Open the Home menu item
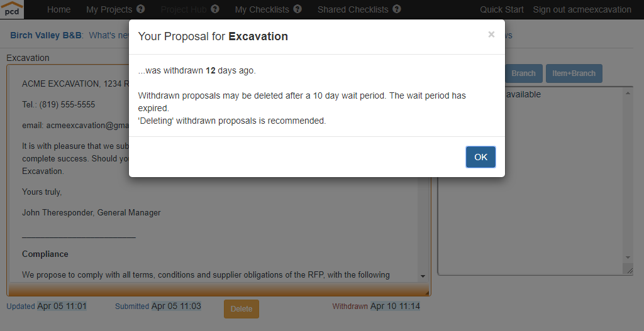The width and height of the screenshot is (644, 331). tap(58, 9)
